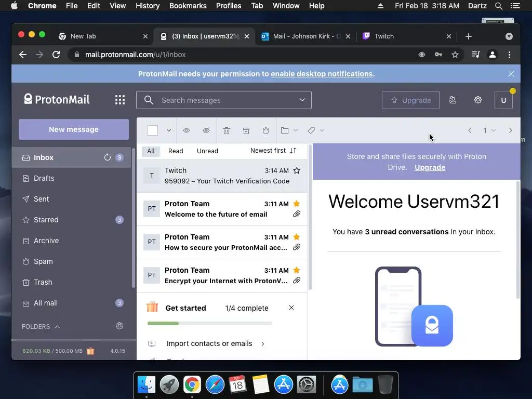This screenshot has height=399, width=532.
Task: Tick the select-all messages checkbox
Action: [x=153, y=130]
